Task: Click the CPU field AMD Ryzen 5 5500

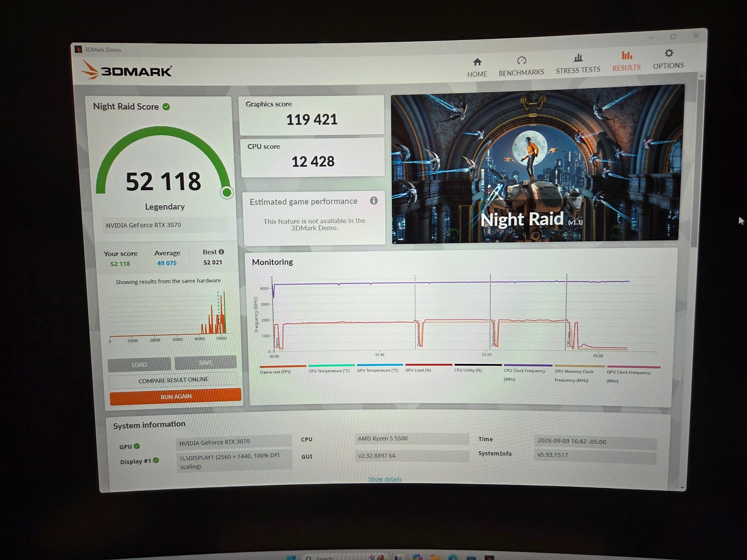Action: pos(412,438)
